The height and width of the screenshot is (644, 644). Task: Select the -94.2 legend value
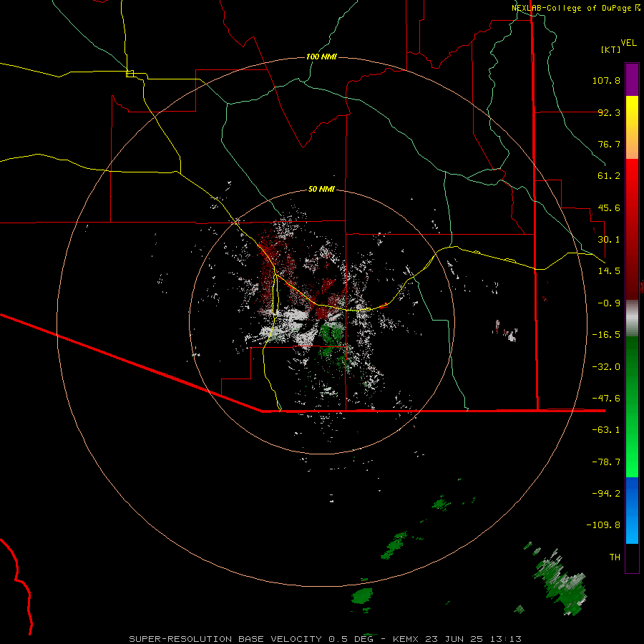pyautogui.click(x=606, y=493)
